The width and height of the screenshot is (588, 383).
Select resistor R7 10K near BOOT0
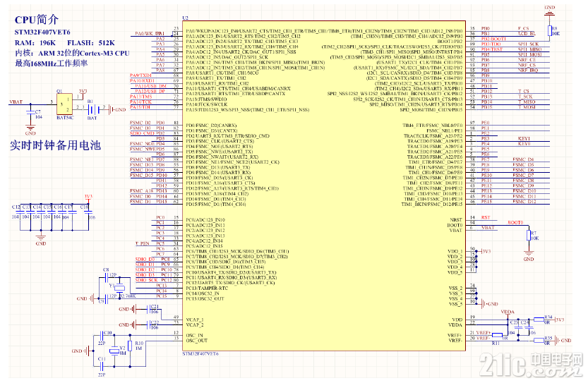pyautogui.click(x=529, y=236)
